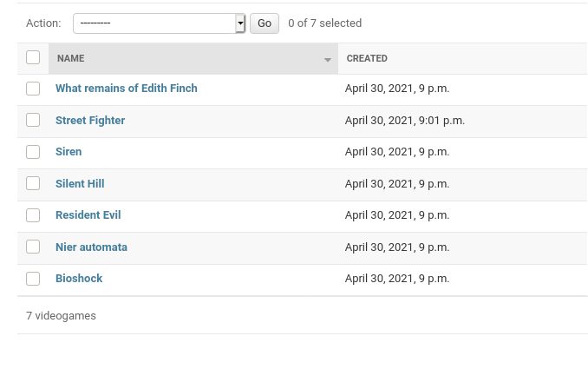The width and height of the screenshot is (588, 369).
Task: Select the Silent Hill row checkbox
Action: point(33,184)
